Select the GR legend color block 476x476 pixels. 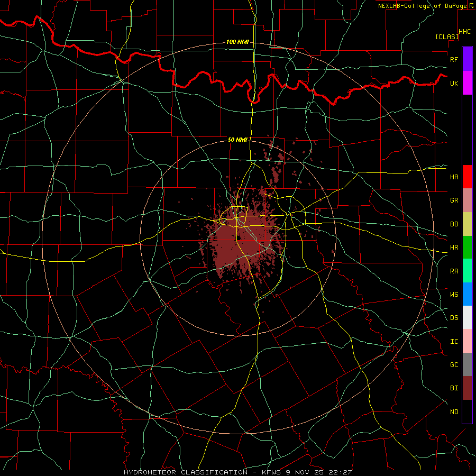click(x=467, y=200)
